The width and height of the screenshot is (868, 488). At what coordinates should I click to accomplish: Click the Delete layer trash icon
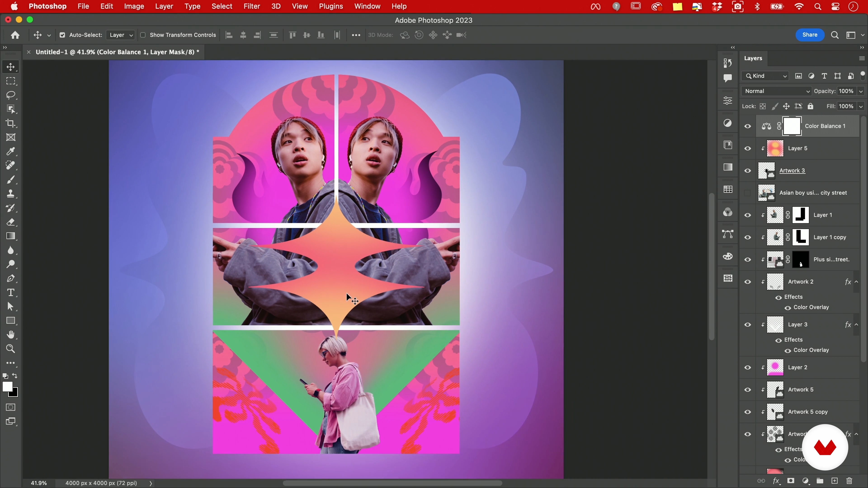click(x=849, y=481)
